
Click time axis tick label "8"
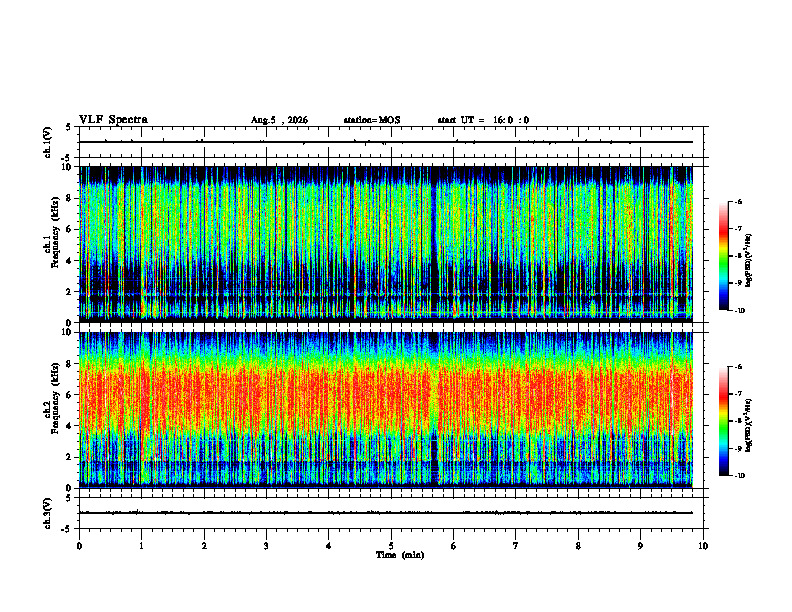coord(578,546)
